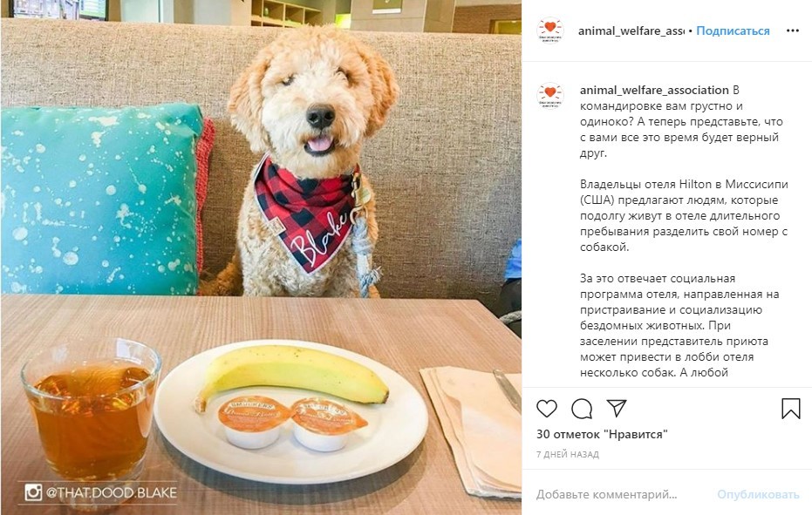Click the 7 дней назад timestamp
Image resolution: width=812 pixels, height=515 pixels.
[568, 454]
